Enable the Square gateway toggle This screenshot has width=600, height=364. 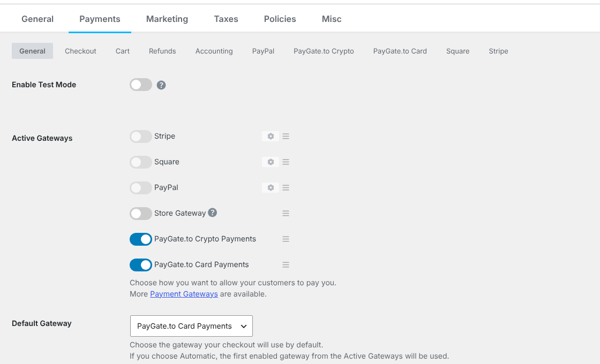point(141,162)
